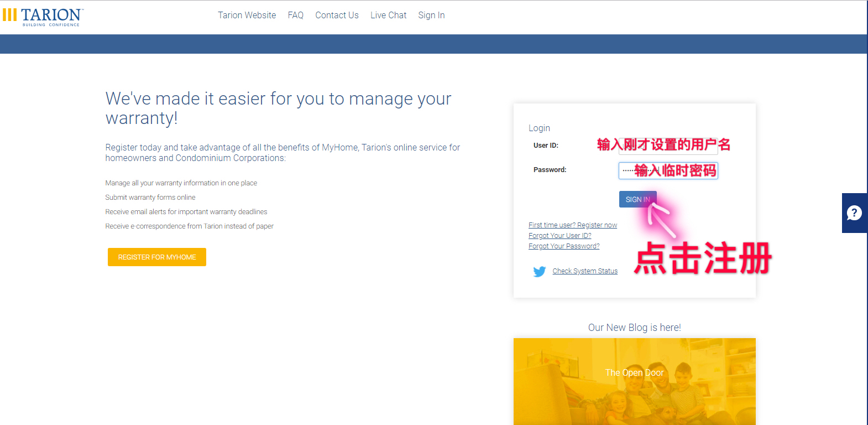Go to Contact Us

[x=337, y=15]
